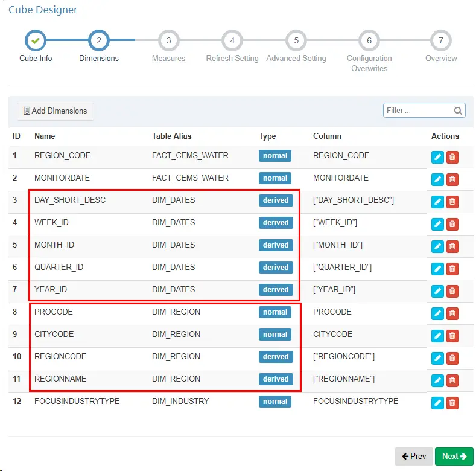Edit the WEEK_ID dimension
The image size is (476, 471).
coord(437,224)
